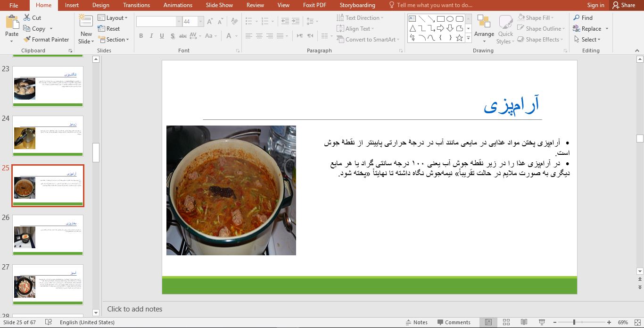Go to the Transitions tab
This screenshot has width=644, height=328.
136,5
